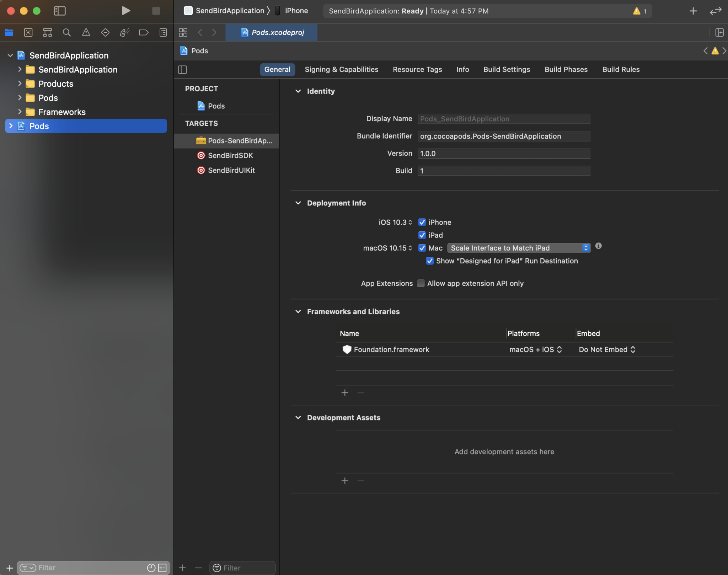Collapse the Deployment Info section
728x575 pixels.
[298, 203]
